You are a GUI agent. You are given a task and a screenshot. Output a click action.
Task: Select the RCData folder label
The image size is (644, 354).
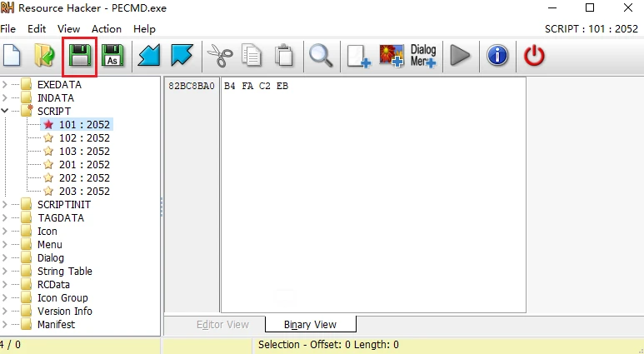[53, 285]
